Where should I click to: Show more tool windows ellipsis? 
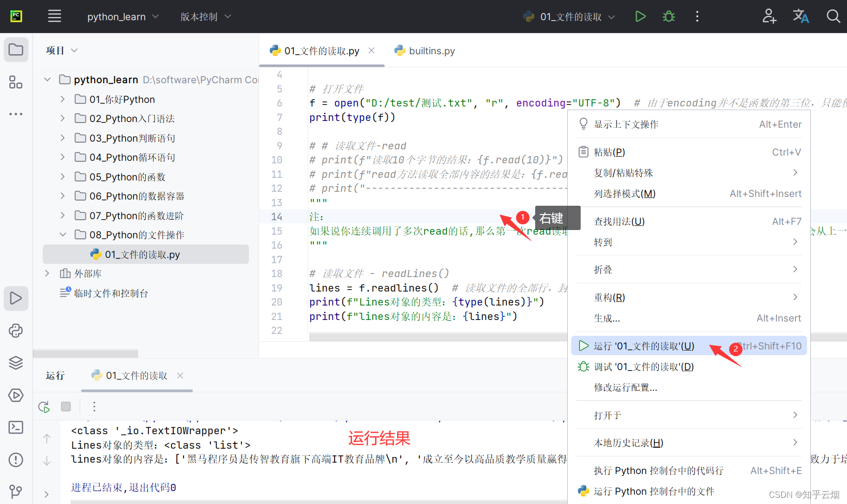pos(16,114)
